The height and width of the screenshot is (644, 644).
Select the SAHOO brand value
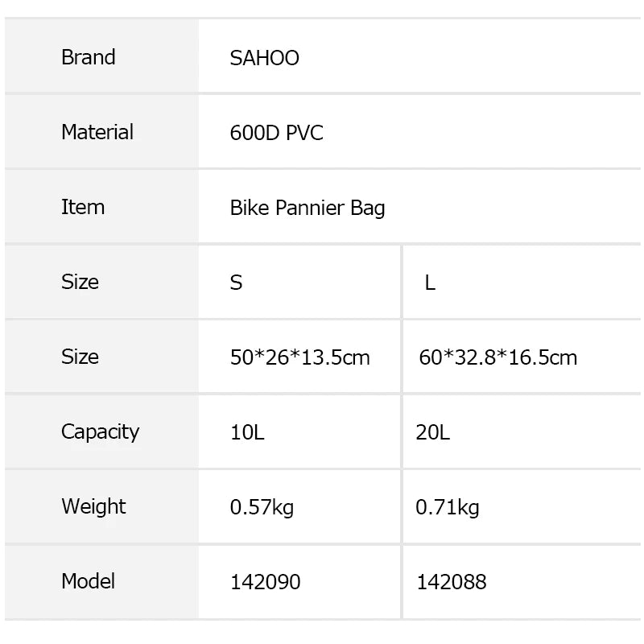point(264,58)
